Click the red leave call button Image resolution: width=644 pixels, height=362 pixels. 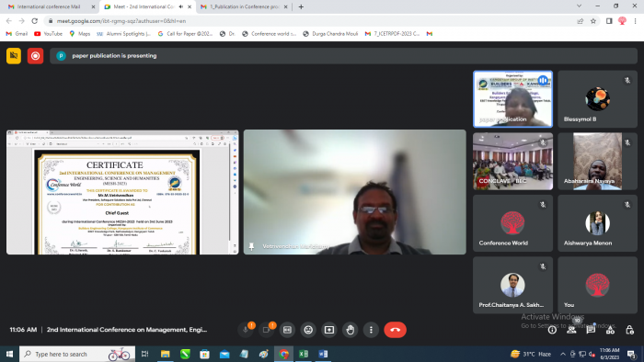(x=395, y=330)
